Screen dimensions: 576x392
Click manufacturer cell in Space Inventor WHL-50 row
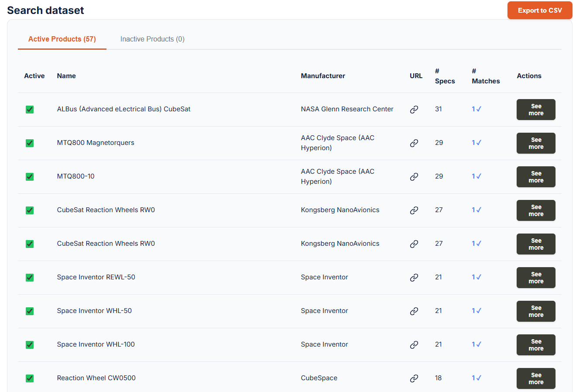pos(324,311)
